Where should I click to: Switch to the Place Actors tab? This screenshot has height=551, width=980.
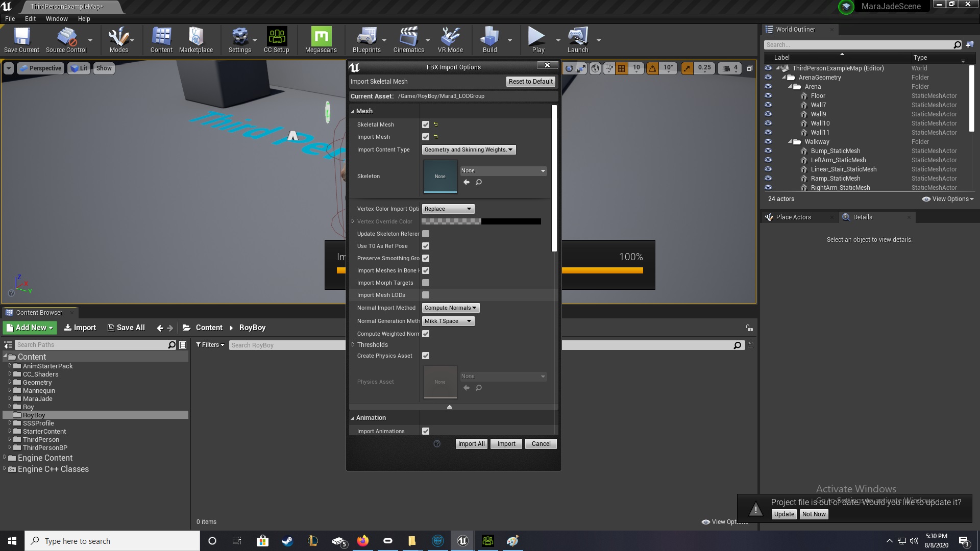793,217
